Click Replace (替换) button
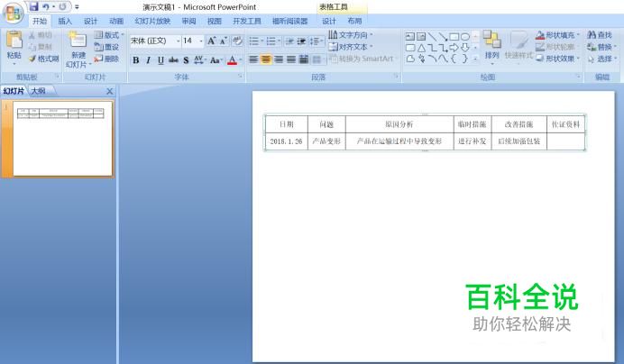Viewport: 624px width, 364px height. [601, 47]
